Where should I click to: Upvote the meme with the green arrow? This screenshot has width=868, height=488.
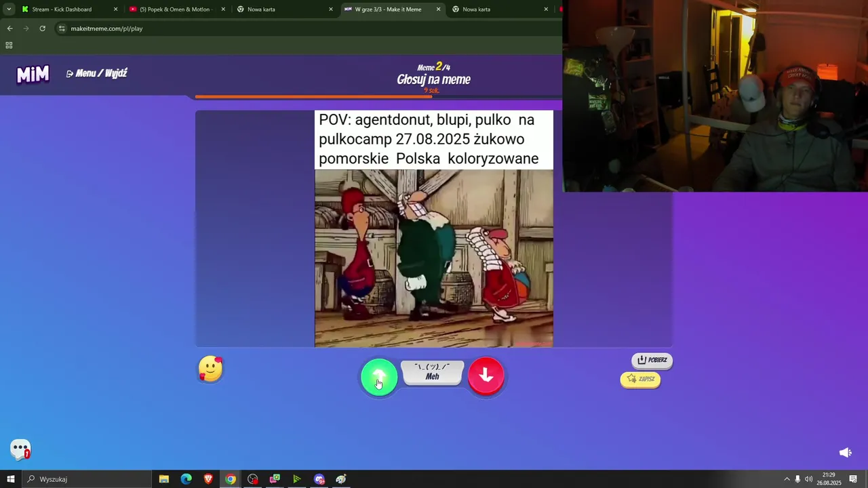coord(379,377)
